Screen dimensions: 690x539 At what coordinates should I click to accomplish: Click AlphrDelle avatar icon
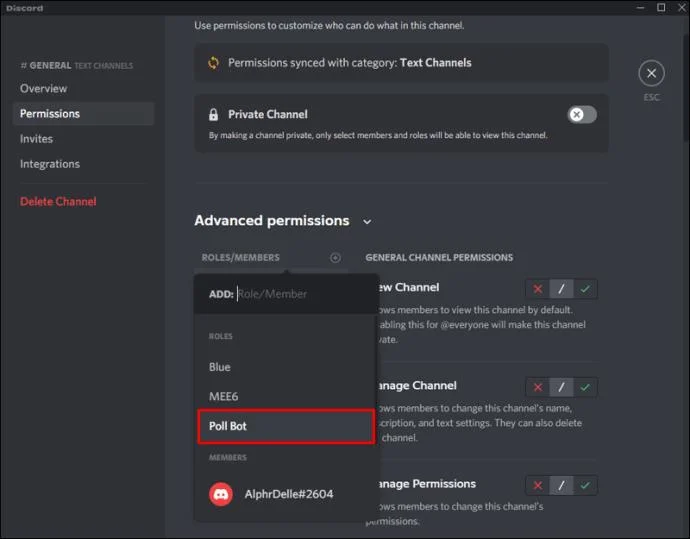click(x=221, y=494)
